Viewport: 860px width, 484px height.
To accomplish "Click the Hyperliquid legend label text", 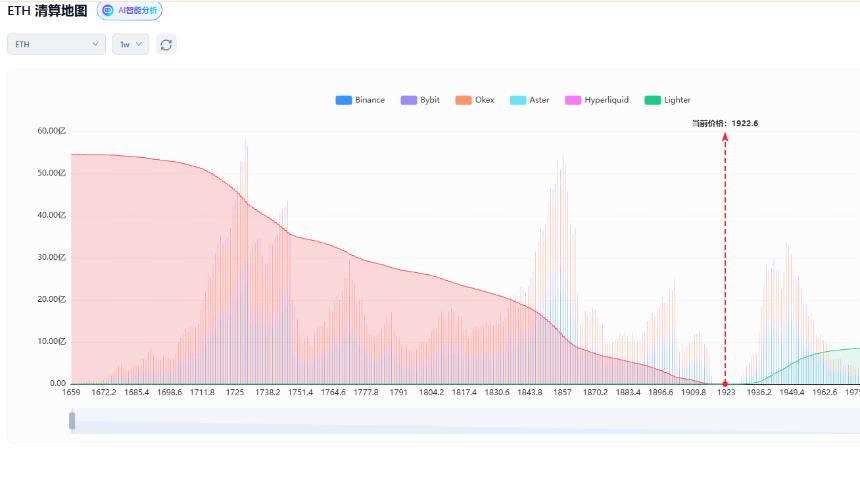I will coord(607,100).
